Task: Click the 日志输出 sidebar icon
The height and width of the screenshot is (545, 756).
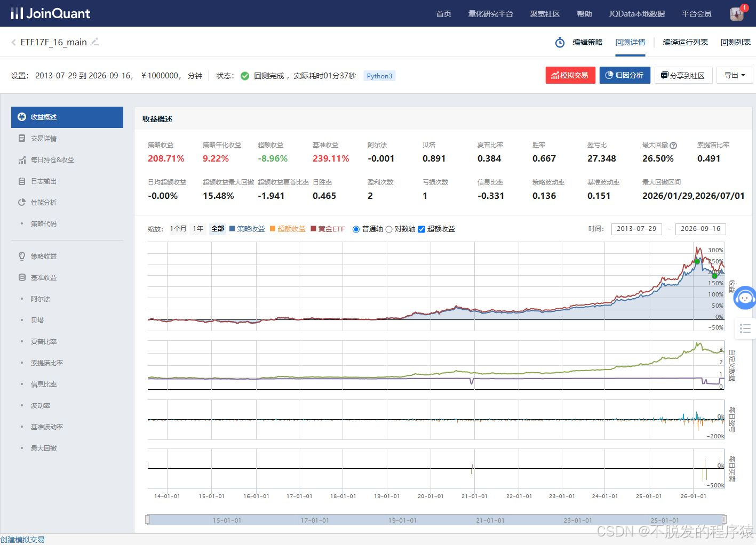Action: (x=22, y=181)
